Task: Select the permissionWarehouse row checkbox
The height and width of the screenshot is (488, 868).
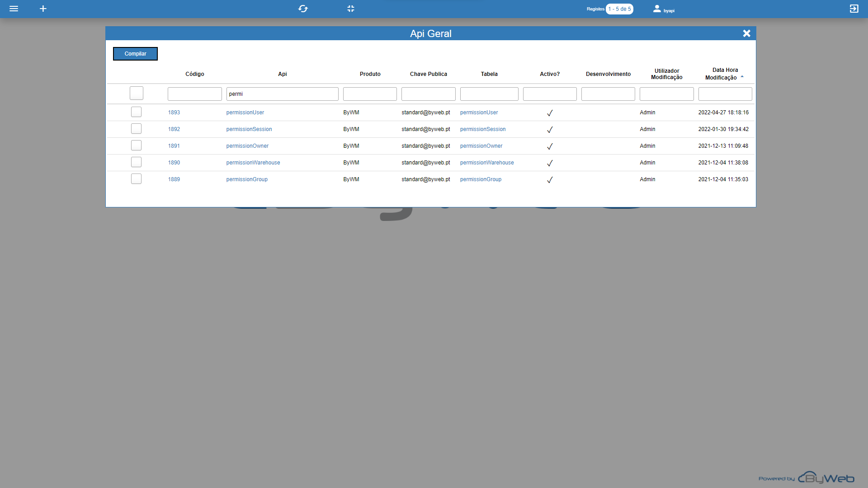Action: click(x=136, y=162)
